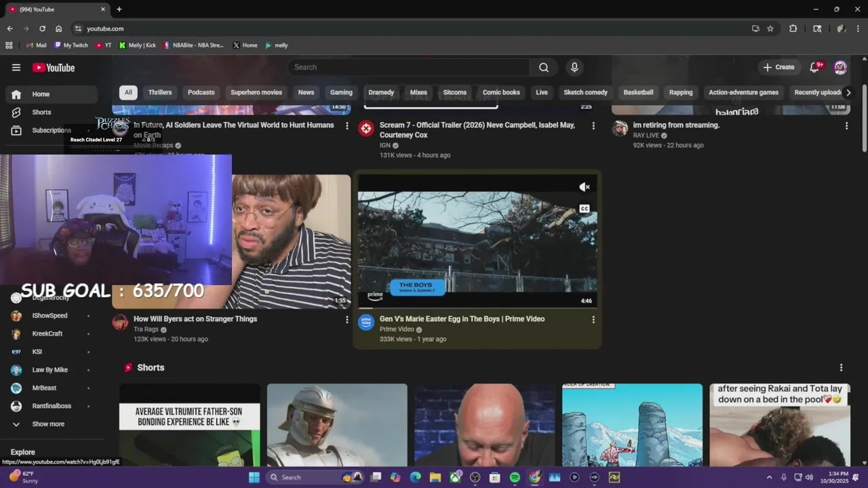Viewport: 868px width, 488px height.
Task: Open KreekCraft subscription channel
Action: pyautogui.click(x=52, y=333)
